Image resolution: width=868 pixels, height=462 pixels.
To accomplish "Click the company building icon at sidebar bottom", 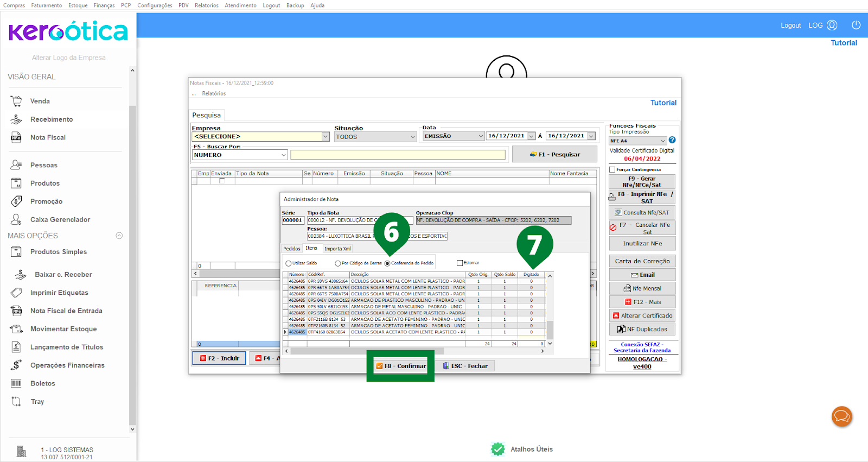I will (21, 452).
